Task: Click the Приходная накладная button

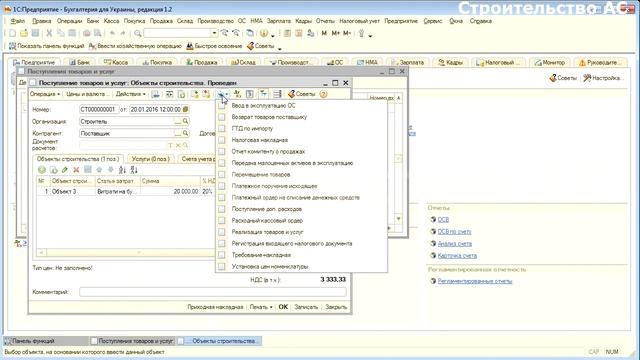Action: [x=215, y=307]
